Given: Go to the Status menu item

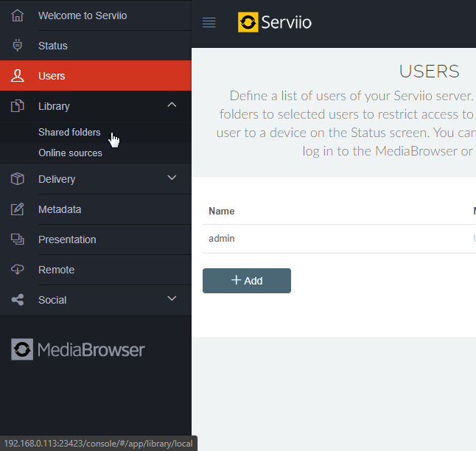Looking at the screenshot, I should pyautogui.click(x=96, y=46).
